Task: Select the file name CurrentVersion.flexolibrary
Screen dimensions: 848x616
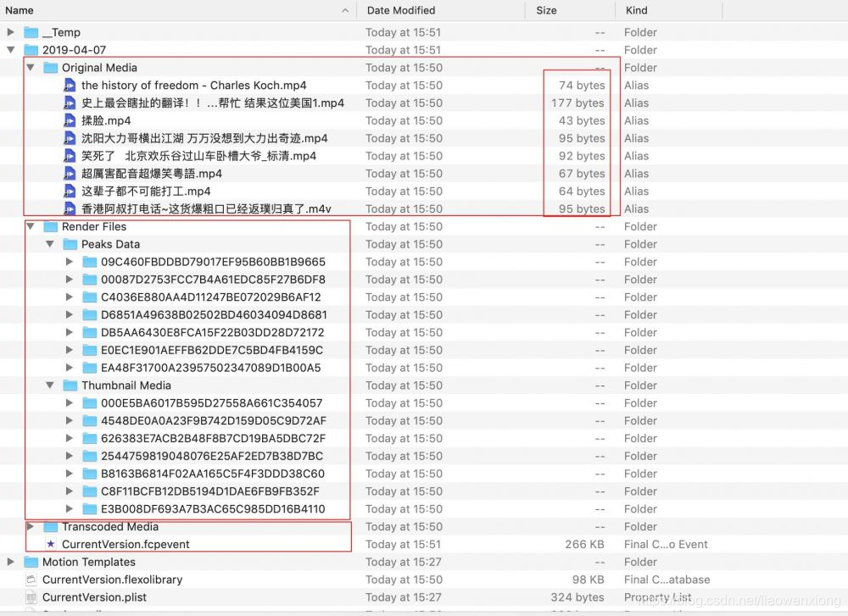Action: click(x=112, y=580)
